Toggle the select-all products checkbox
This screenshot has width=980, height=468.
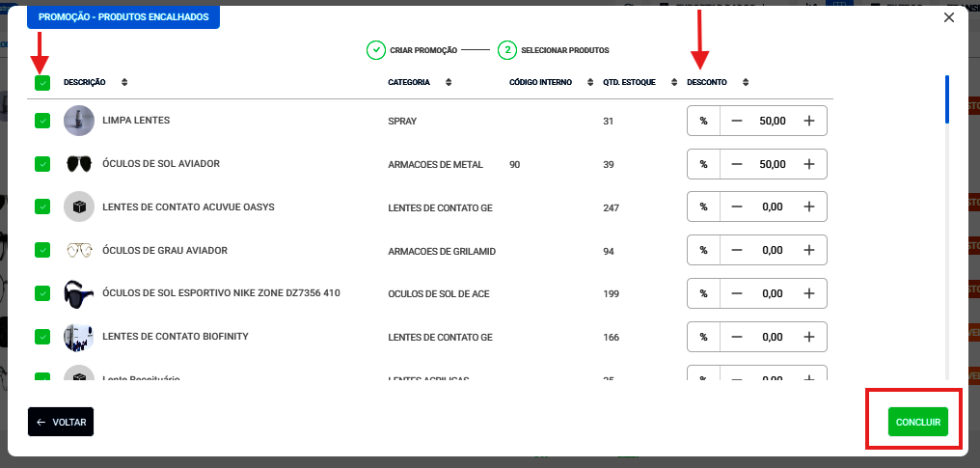pyautogui.click(x=41, y=83)
